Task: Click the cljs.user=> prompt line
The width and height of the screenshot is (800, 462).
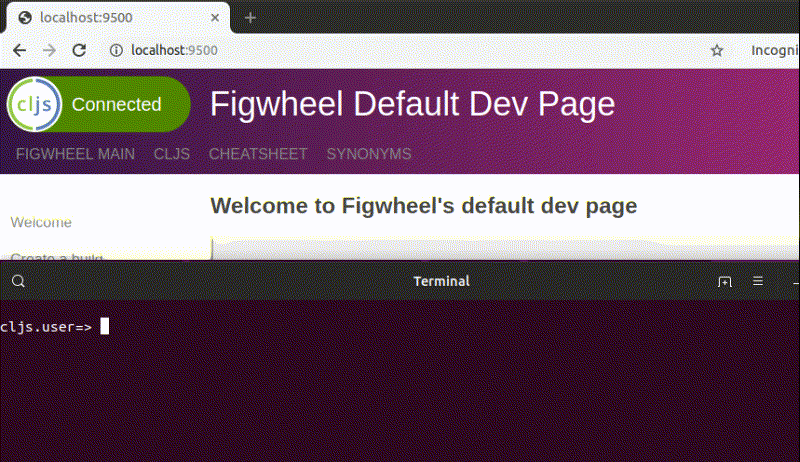Action: (54, 326)
